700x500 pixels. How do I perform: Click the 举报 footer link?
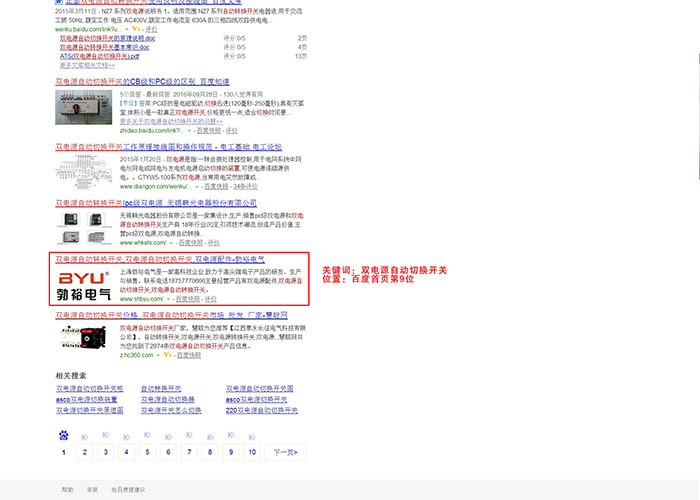coord(92,490)
